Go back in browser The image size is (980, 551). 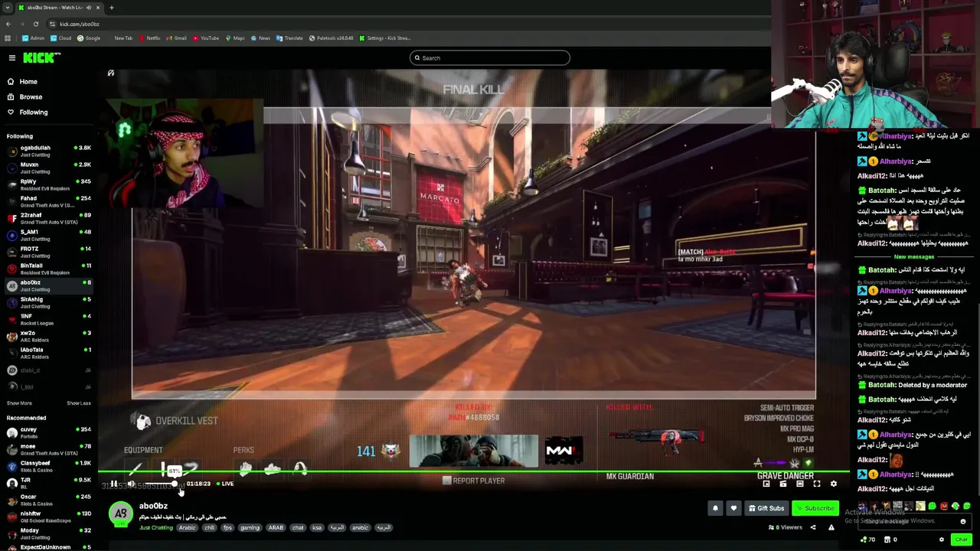(8, 24)
